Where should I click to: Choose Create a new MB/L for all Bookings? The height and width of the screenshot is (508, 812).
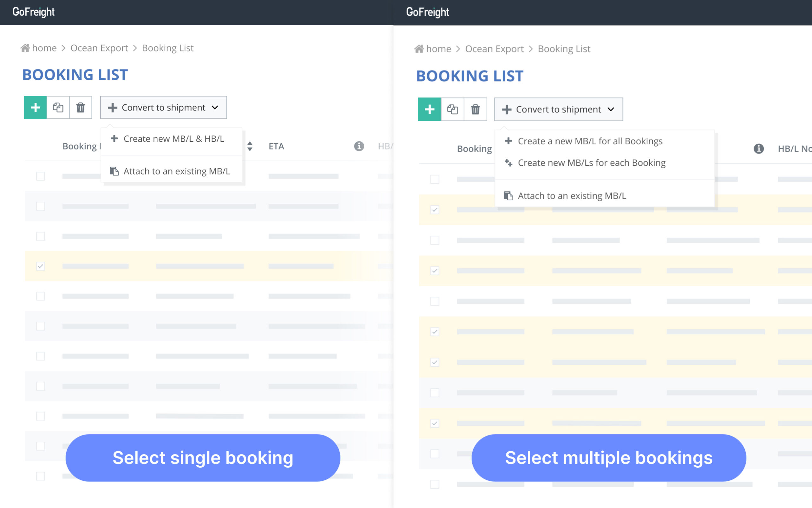tap(590, 141)
